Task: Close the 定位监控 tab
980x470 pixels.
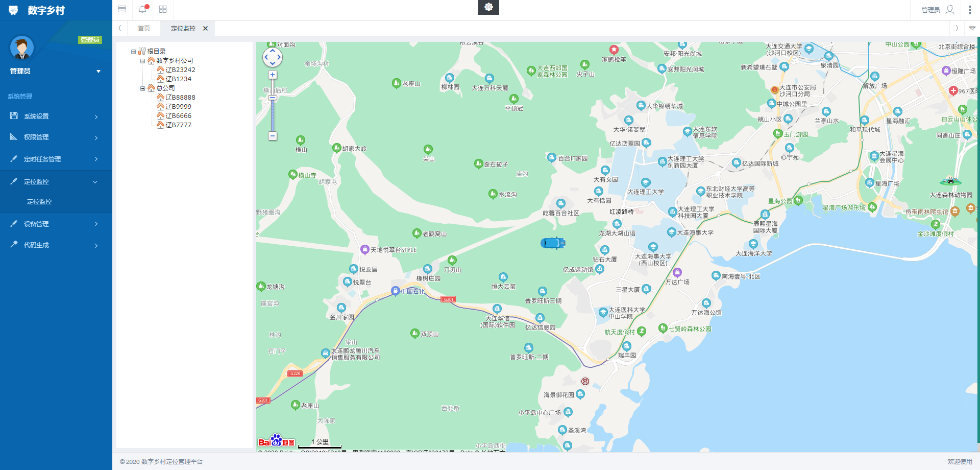Action: [206, 29]
